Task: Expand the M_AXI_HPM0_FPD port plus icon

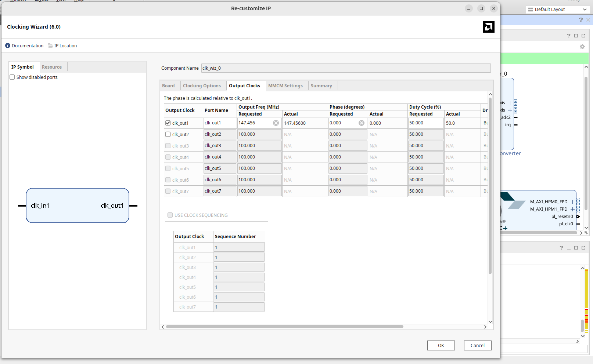Action: click(572, 202)
